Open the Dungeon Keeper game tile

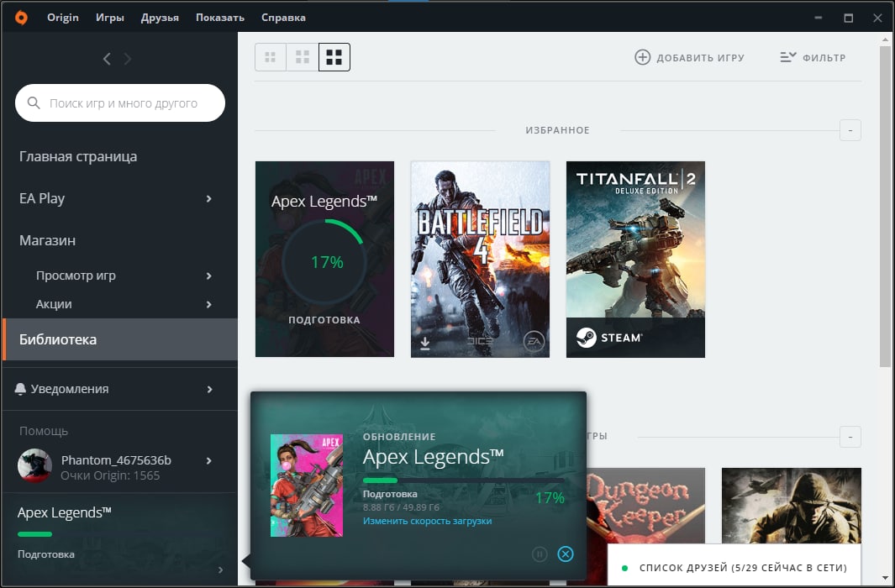point(645,506)
